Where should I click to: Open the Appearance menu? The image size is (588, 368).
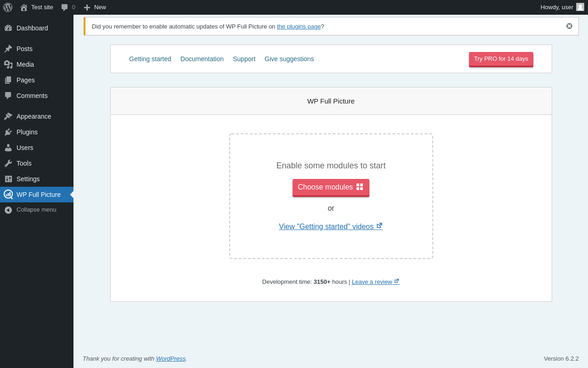click(37, 116)
